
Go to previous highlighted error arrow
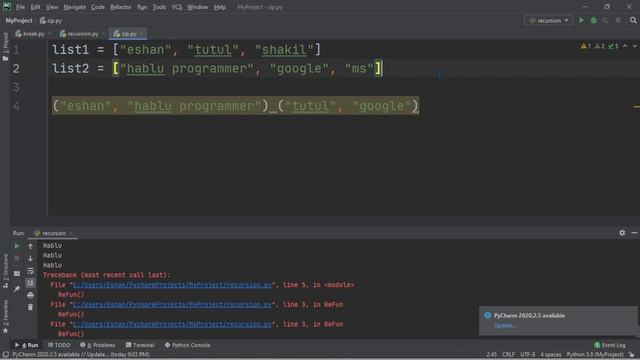click(x=625, y=46)
